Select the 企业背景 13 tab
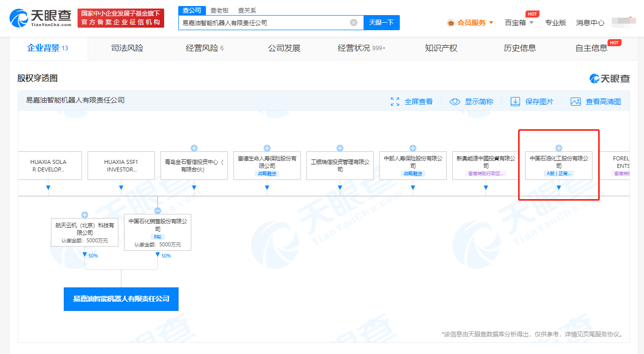Viewport: 644px width, 354px height. coord(42,48)
